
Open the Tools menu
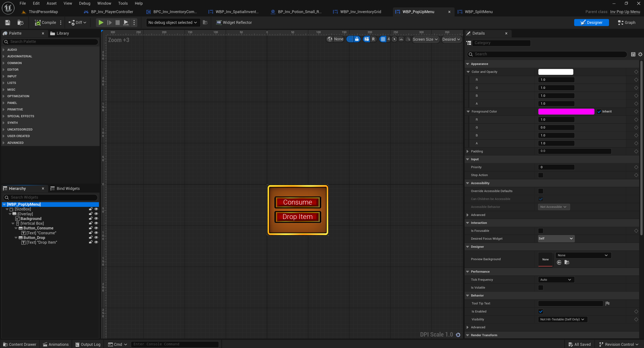click(123, 3)
